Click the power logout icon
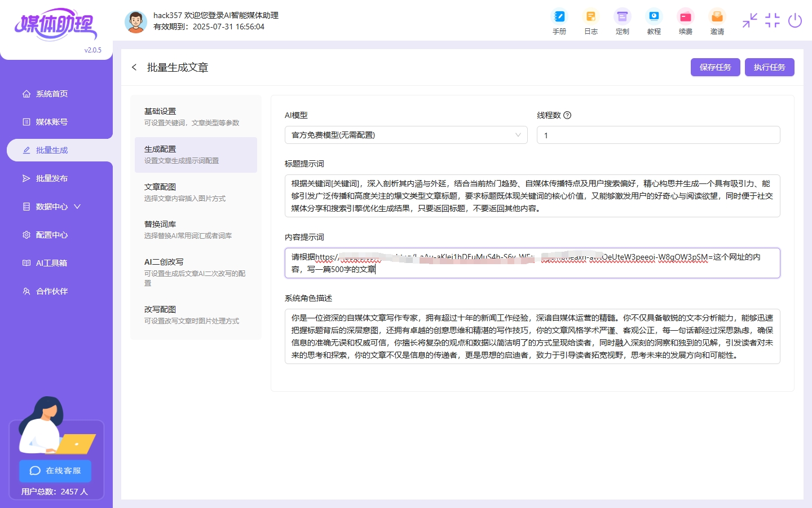 point(795,21)
